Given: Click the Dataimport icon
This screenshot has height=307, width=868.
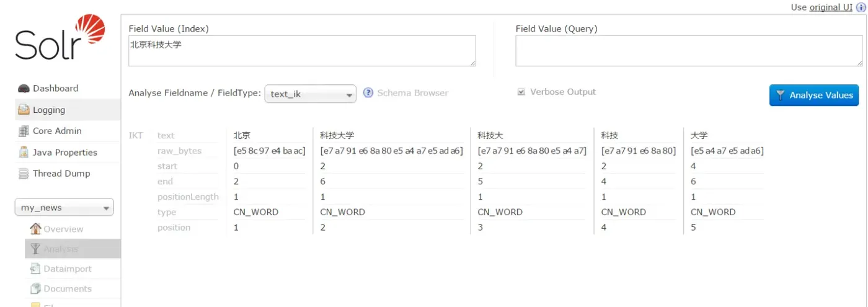Looking at the screenshot, I should [x=35, y=269].
